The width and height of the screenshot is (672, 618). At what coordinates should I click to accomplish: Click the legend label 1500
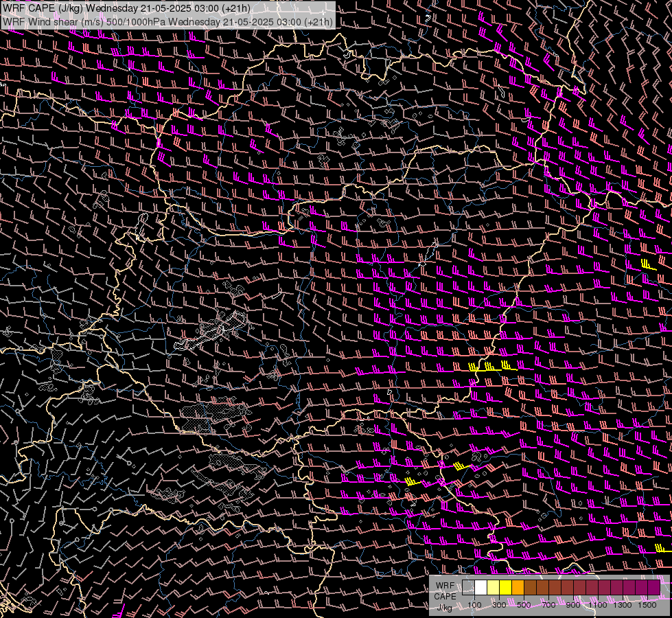point(647,605)
